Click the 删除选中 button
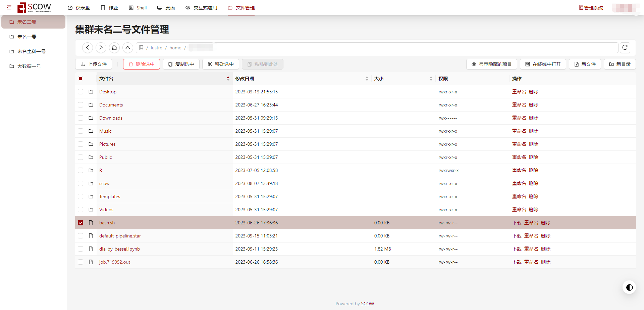Screen dimensions: 644x310 pyautogui.click(x=142, y=64)
